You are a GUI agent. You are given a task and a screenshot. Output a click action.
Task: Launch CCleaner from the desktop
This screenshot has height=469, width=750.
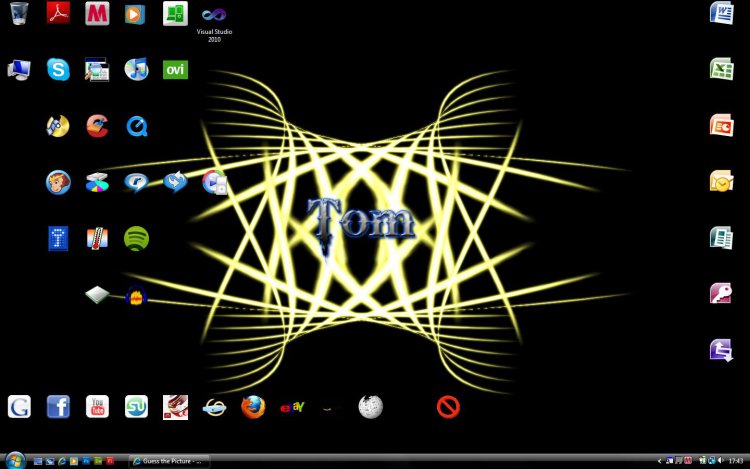(97, 125)
